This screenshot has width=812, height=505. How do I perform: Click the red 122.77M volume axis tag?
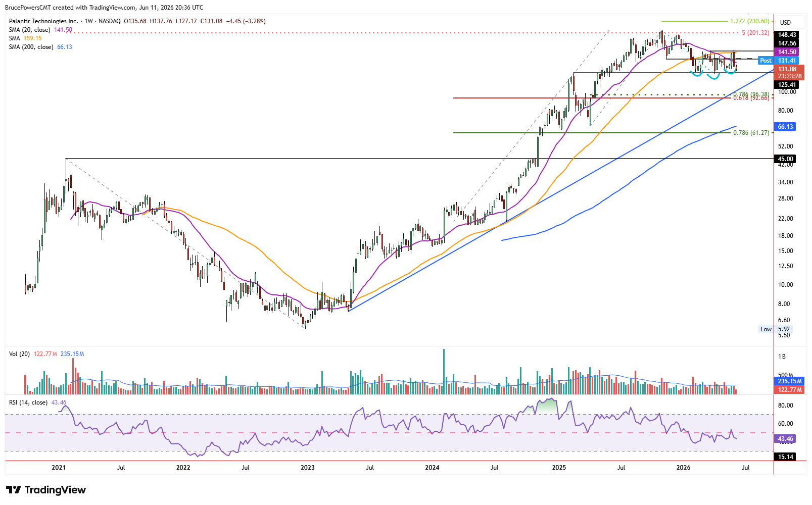[790, 390]
